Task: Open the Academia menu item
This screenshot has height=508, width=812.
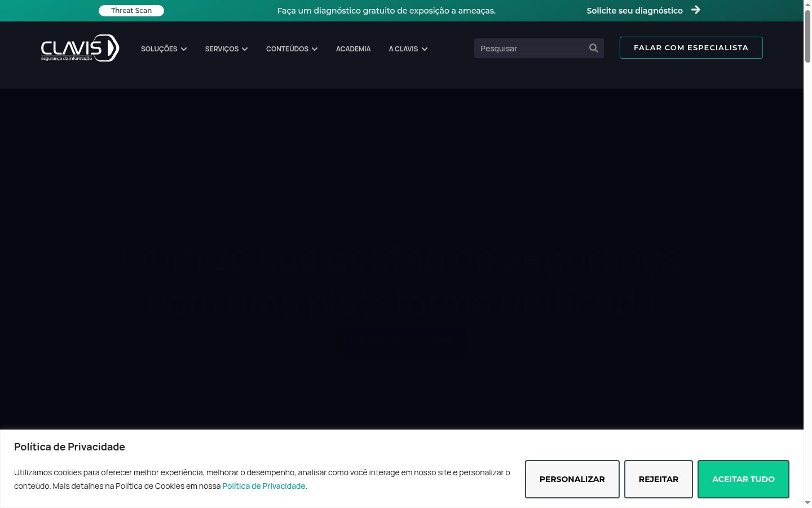Action: (353, 49)
